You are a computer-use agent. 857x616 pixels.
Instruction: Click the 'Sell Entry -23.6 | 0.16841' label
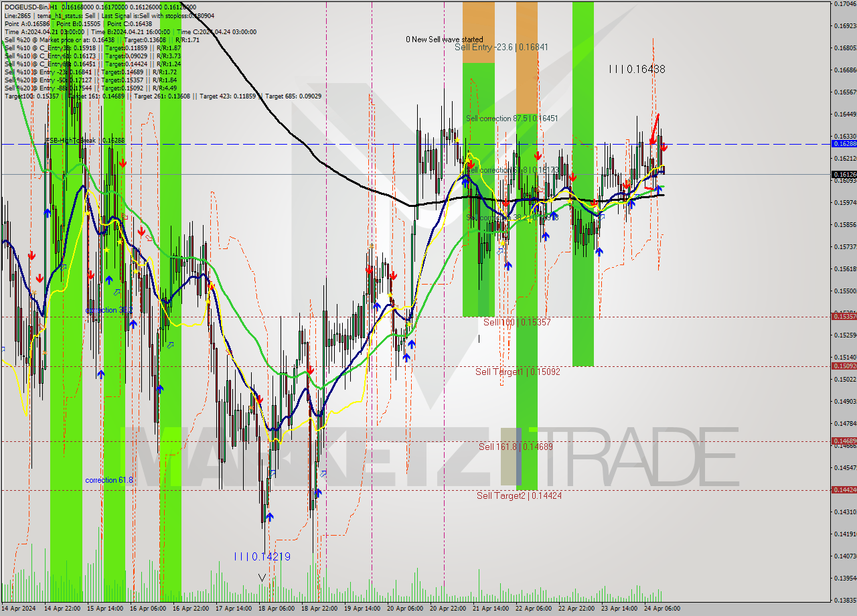501,48
